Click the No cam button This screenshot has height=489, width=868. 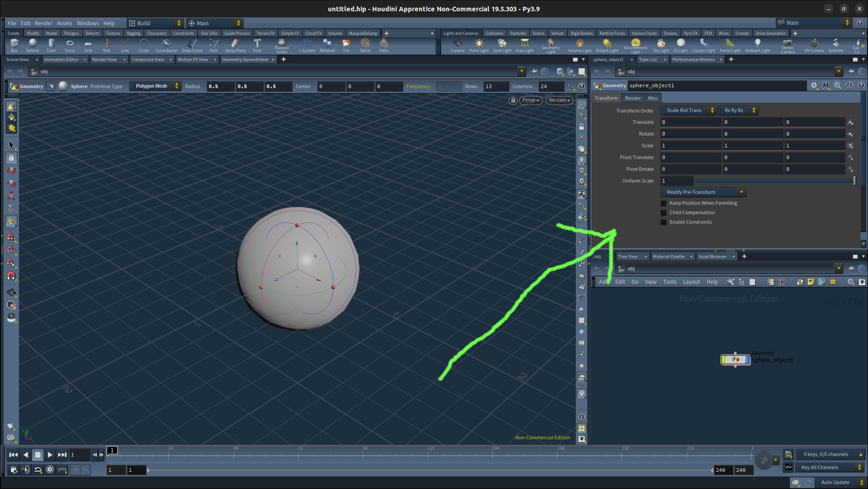[559, 100]
